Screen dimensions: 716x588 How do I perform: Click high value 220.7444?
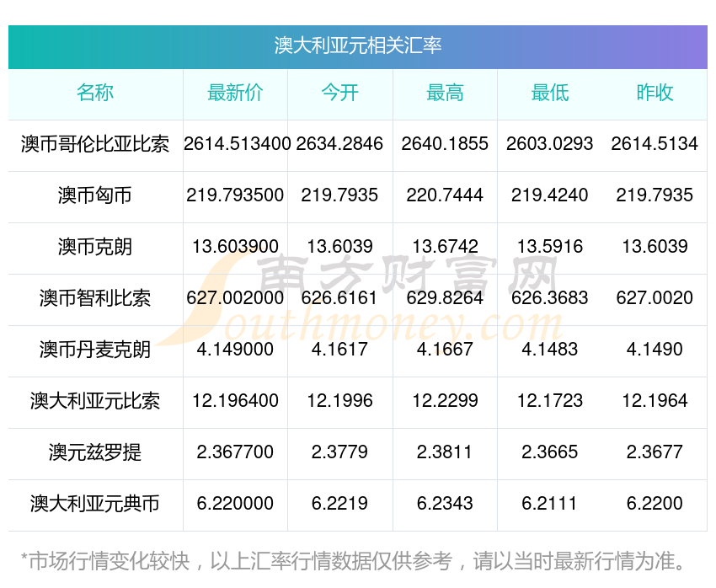click(x=445, y=195)
